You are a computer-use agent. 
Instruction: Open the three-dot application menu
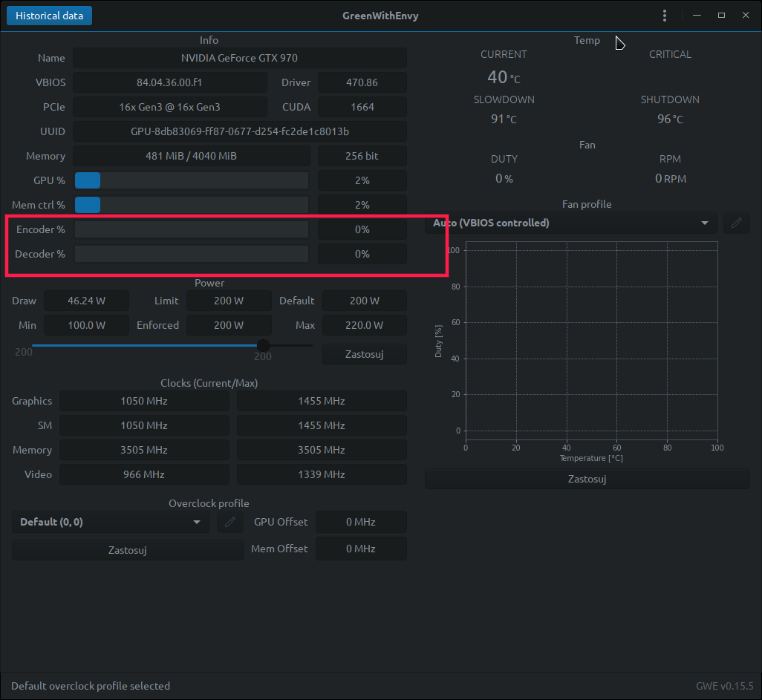(x=664, y=15)
